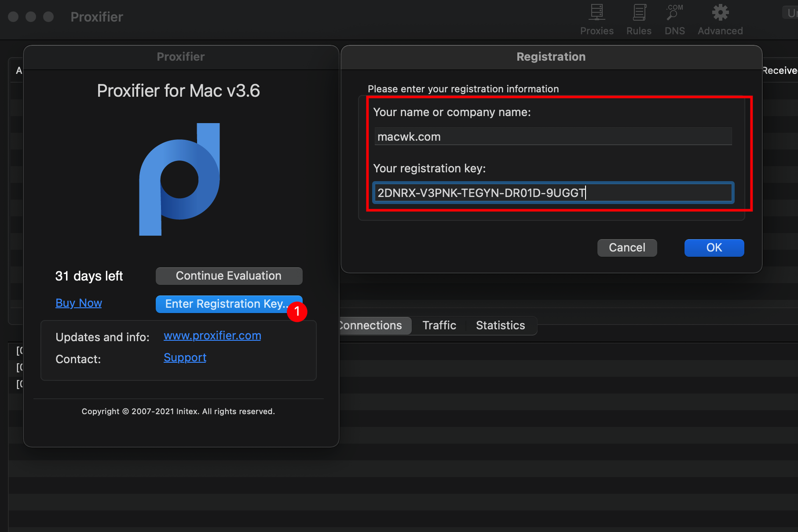This screenshot has width=798, height=532.
Task: Click the green zoom window button
Action: coord(48,17)
